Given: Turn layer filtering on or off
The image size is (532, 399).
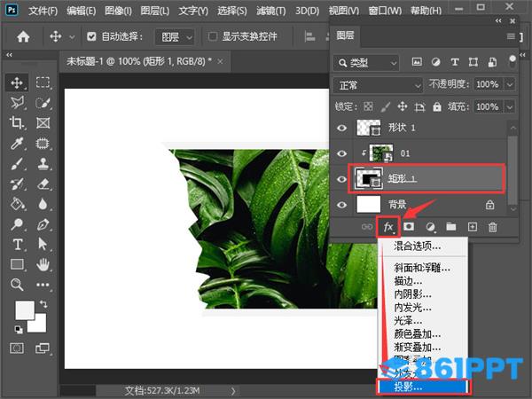Looking at the screenshot, I should (512, 61).
